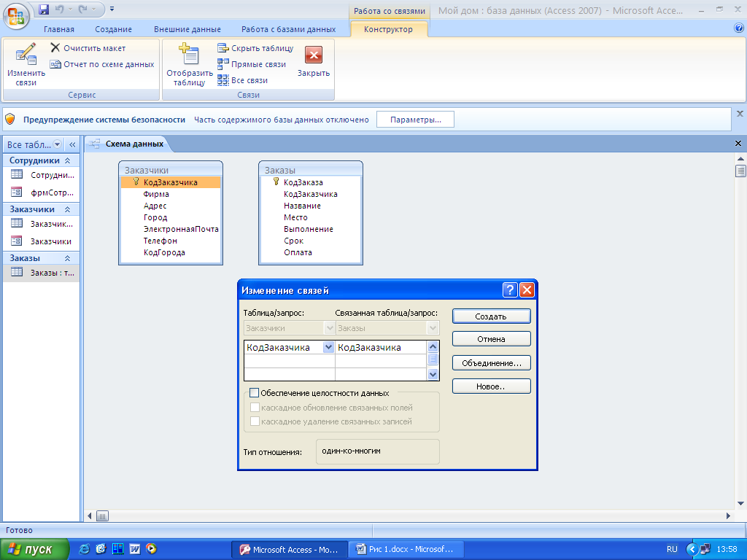Save the database with the floppy icon
This screenshot has height=560, width=747.
44,9
